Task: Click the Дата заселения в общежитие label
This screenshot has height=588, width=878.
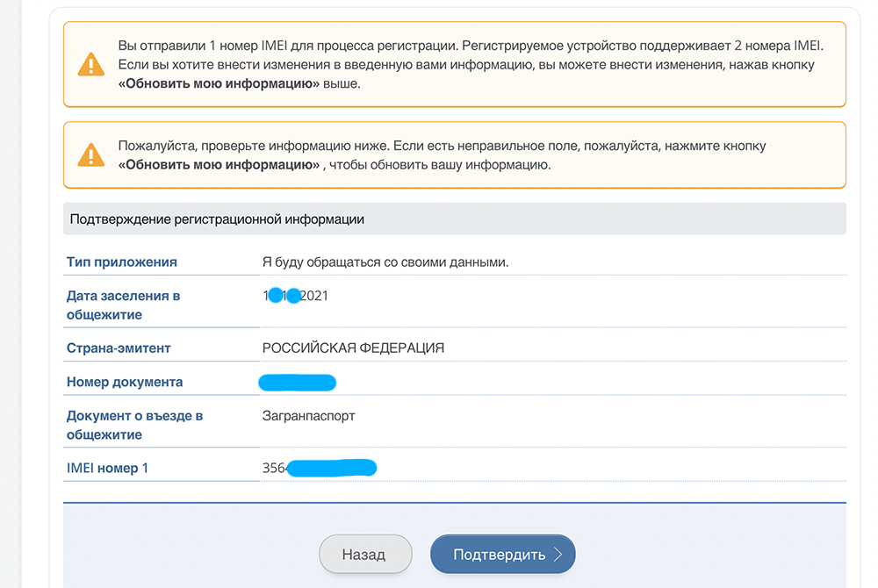Action: 124,305
